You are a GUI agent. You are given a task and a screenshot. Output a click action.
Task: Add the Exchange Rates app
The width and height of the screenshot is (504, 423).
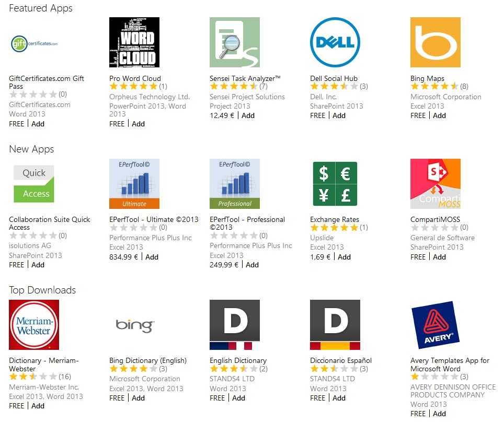click(344, 257)
